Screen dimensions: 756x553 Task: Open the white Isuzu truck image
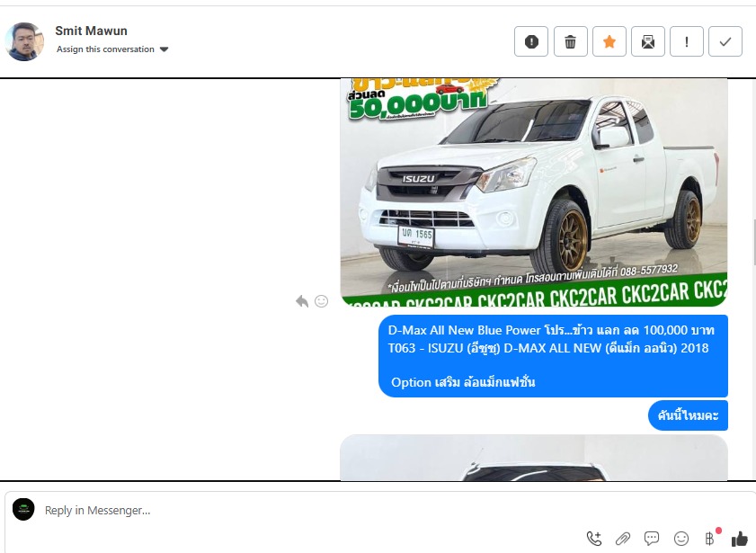(x=534, y=192)
